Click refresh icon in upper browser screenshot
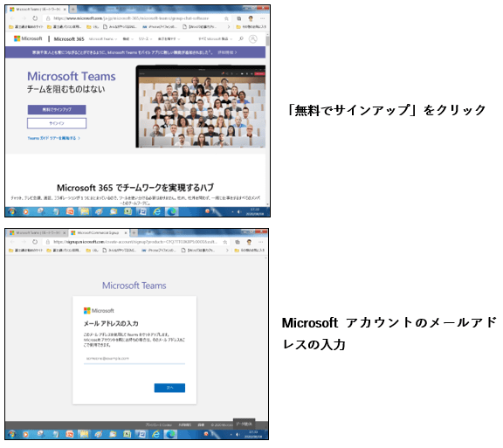This screenshot has height=448, width=503. coord(35,18)
